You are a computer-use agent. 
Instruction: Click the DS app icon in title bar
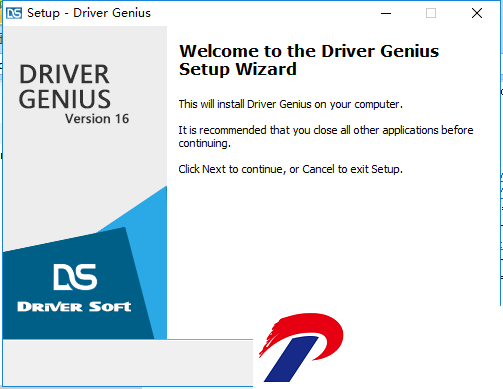tap(14, 13)
